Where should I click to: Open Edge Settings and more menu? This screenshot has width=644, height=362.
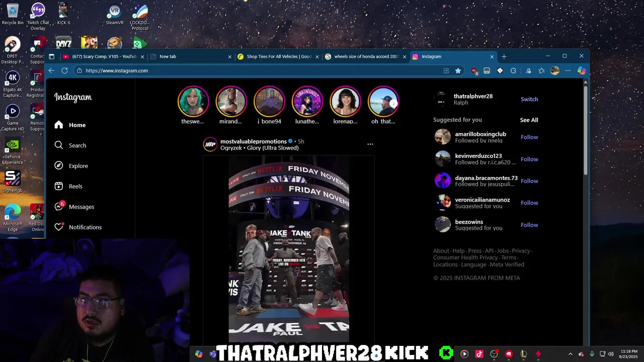(568, 71)
